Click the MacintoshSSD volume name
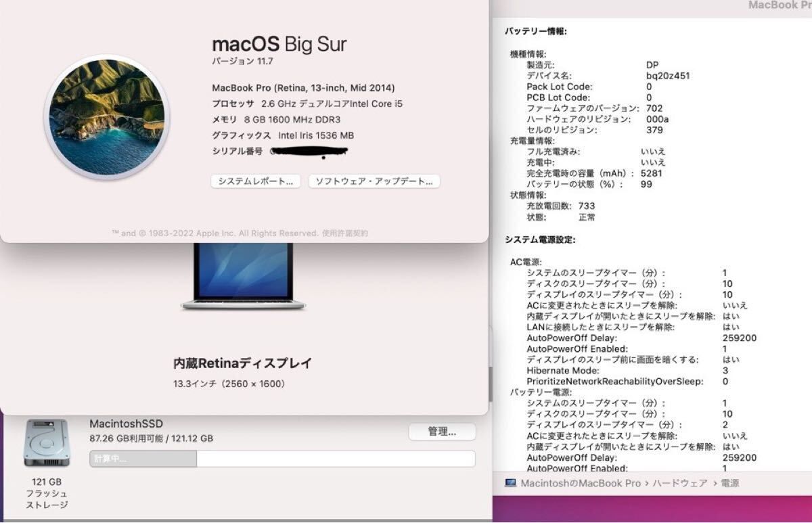Viewport: 812px width, 523px height. (126, 424)
